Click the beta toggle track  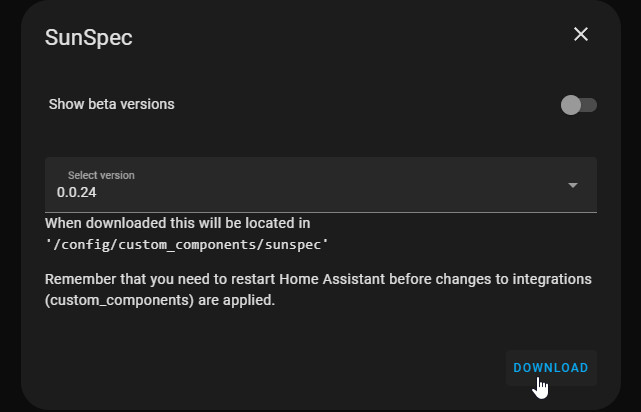click(x=589, y=105)
